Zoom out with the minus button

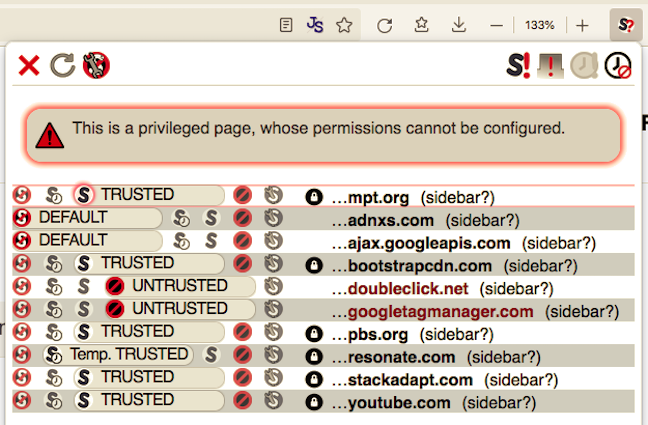point(496,26)
